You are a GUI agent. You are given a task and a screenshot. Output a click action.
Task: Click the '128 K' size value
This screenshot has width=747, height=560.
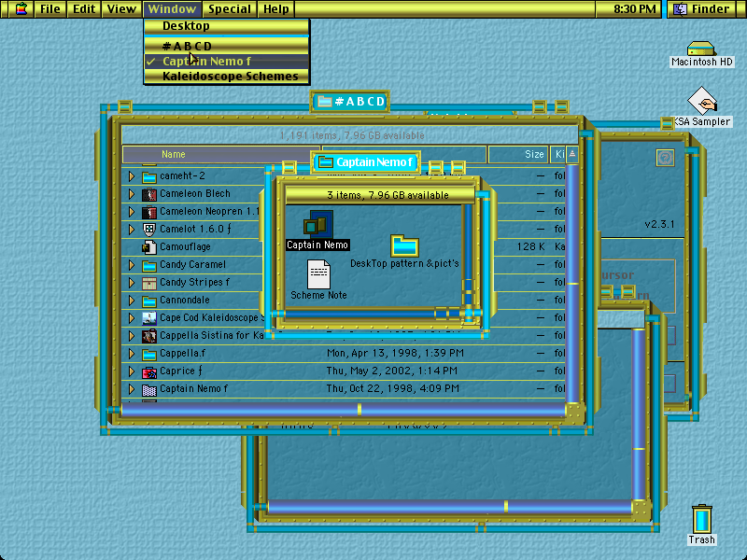[530, 247]
